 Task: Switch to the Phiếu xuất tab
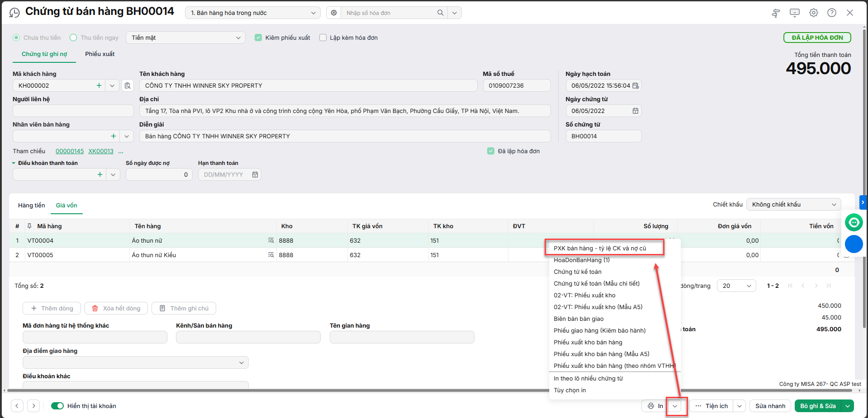pyautogui.click(x=100, y=54)
